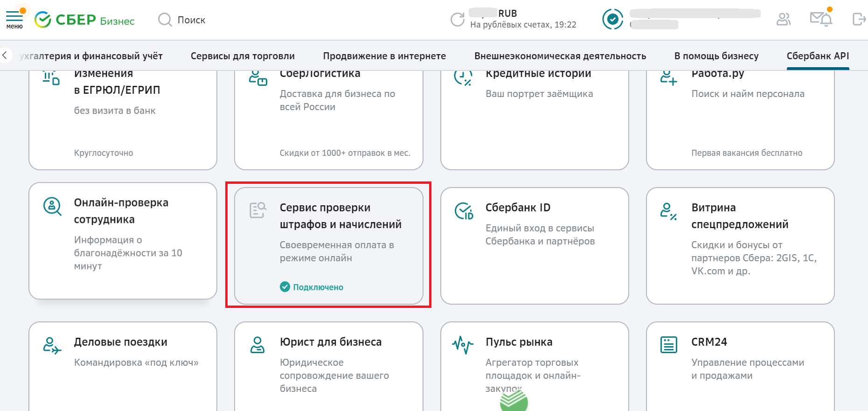Image resolution: width=868 pixels, height=411 pixels.
Task: Open mail notifications icon
Action: [820, 19]
